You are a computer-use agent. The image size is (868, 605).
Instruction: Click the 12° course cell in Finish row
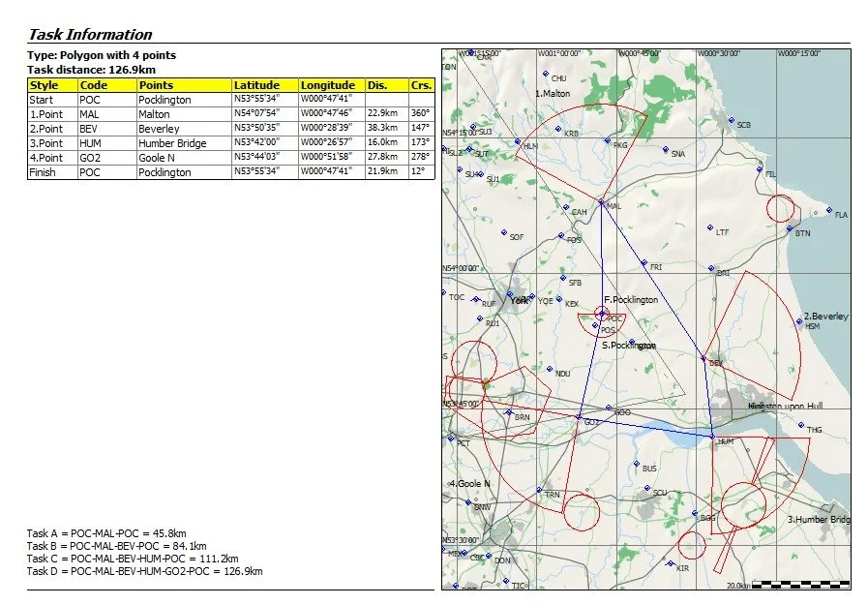[x=422, y=171]
